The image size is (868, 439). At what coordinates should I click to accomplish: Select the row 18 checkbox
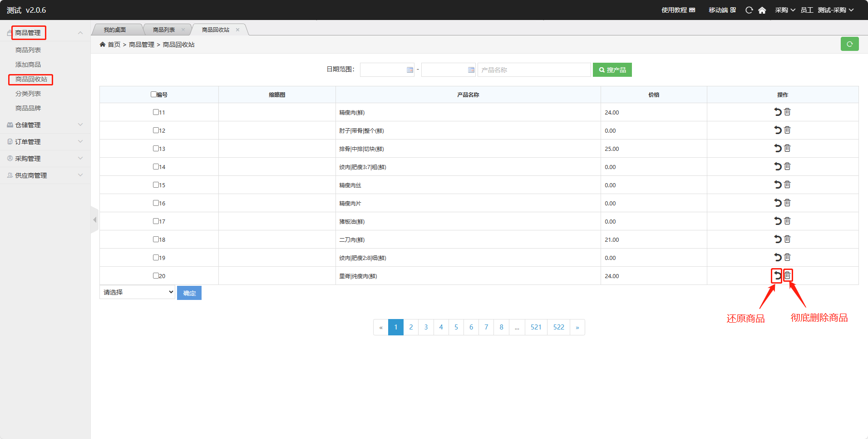pyautogui.click(x=156, y=239)
